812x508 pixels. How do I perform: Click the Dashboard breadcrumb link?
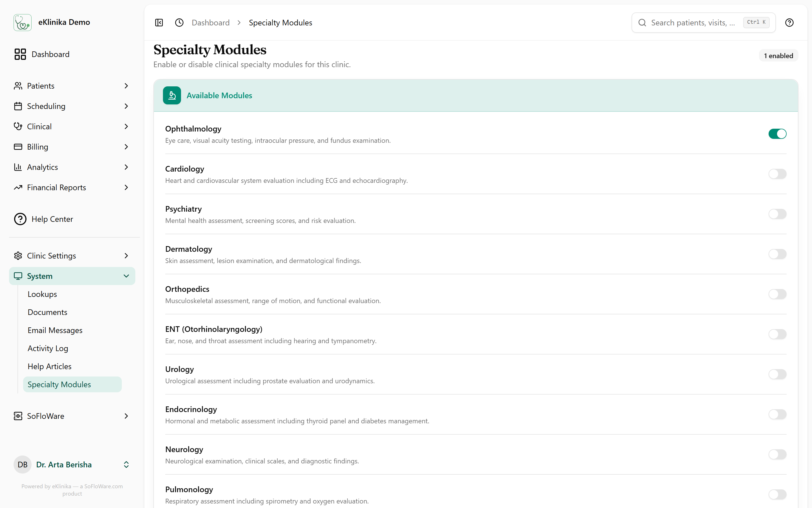coord(210,23)
